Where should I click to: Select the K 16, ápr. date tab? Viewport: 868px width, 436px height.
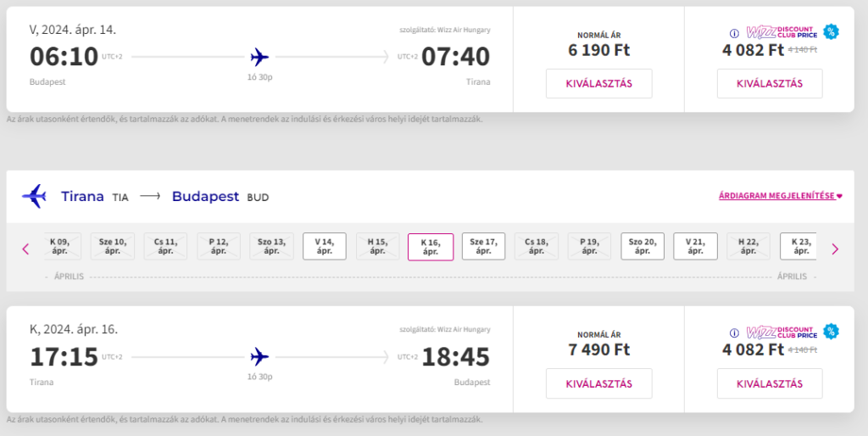pos(431,247)
